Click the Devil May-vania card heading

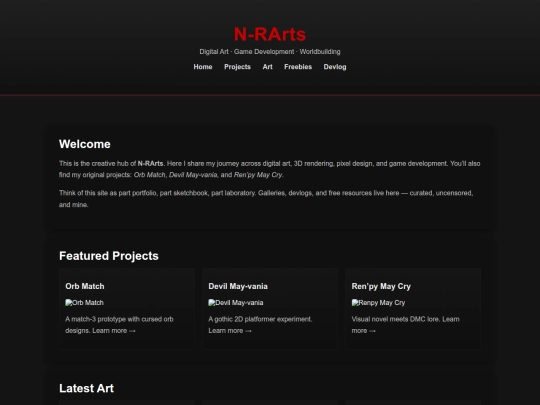238,286
